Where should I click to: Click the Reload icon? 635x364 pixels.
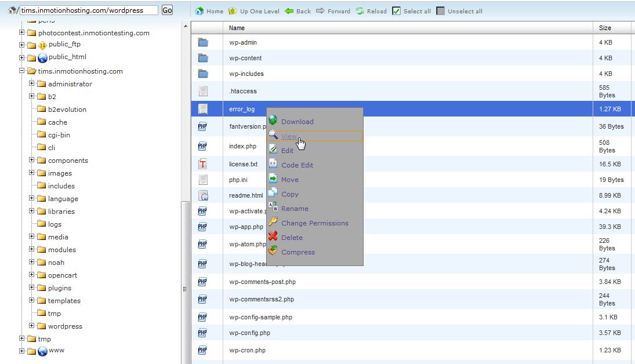[x=360, y=11]
